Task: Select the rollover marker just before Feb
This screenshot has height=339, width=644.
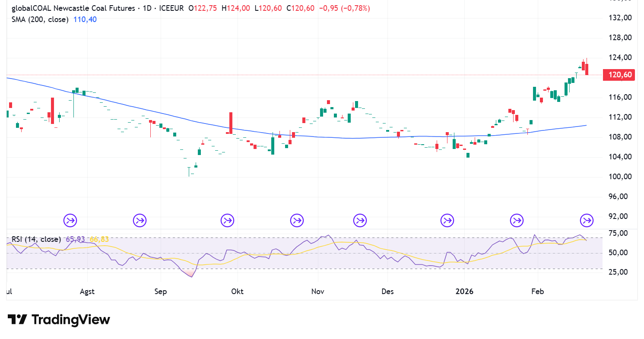Action: coord(517,221)
